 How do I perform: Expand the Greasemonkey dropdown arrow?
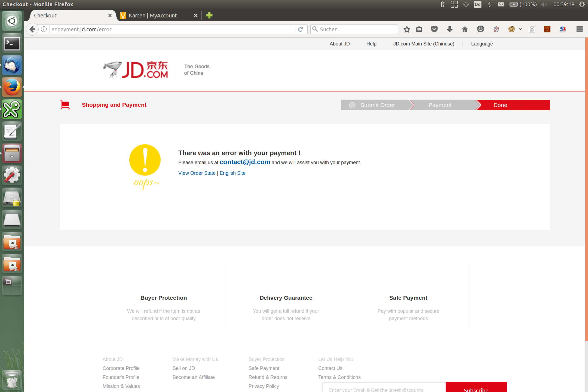tap(520, 29)
